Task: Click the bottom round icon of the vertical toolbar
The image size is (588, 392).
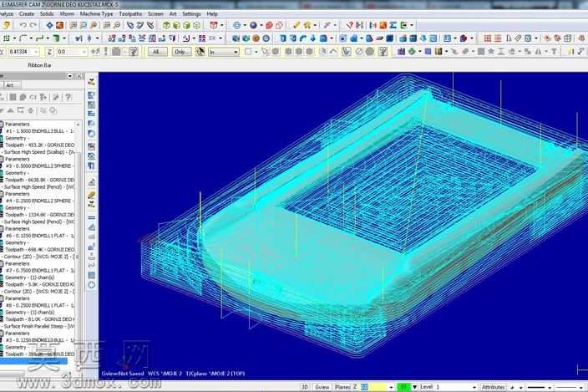Action: coord(92,285)
